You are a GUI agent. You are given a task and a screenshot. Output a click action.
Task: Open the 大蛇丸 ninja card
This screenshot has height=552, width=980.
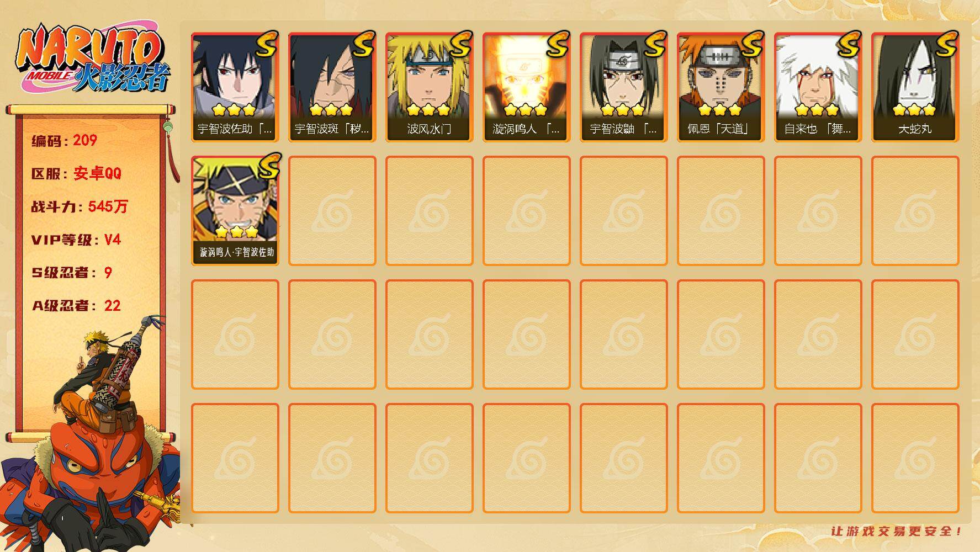tap(915, 87)
